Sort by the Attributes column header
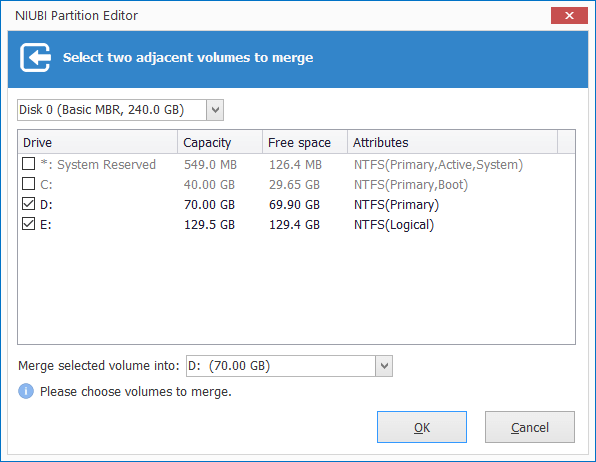This screenshot has width=596, height=462. 452,143
